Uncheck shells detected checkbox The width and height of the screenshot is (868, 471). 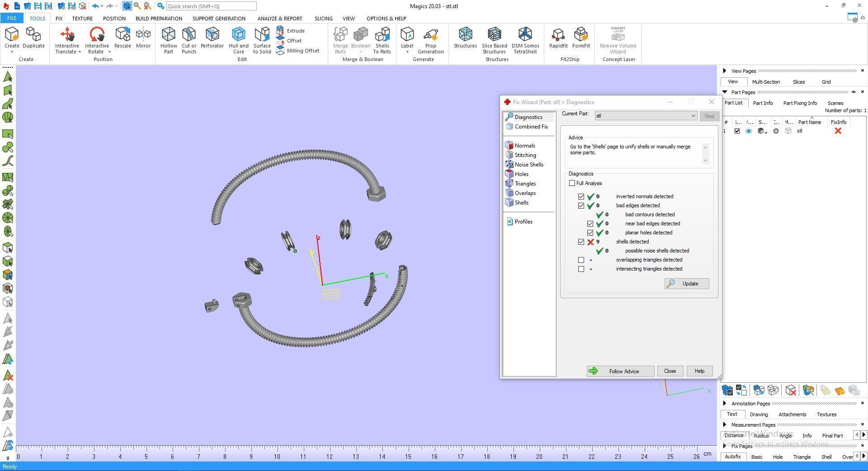581,242
